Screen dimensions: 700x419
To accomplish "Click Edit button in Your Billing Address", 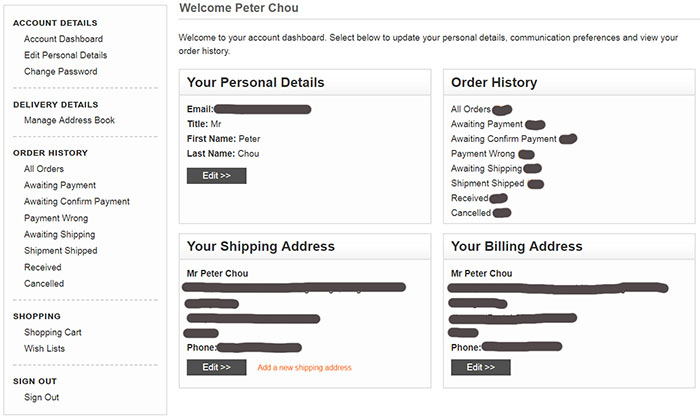I will pyautogui.click(x=480, y=367).
